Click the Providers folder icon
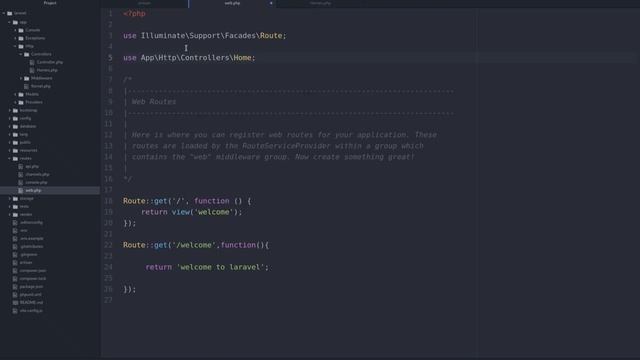640x360 pixels. pyautogui.click(x=21, y=102)
